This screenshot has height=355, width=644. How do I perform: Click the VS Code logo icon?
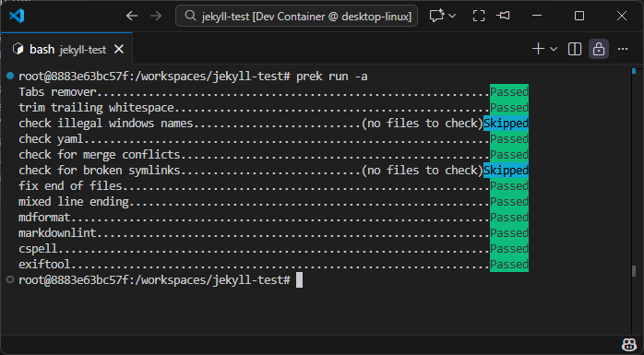coord(17,16)
